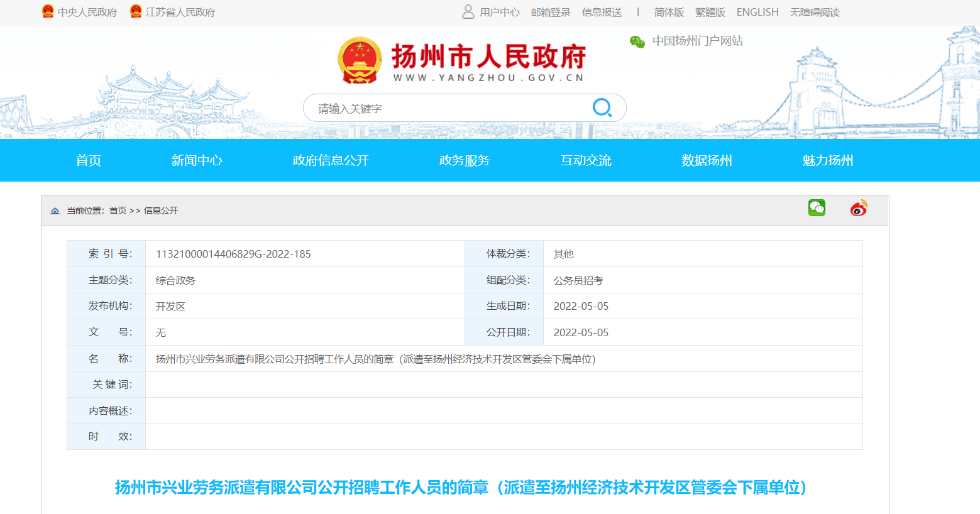Viewport: 980px width, 514px height.
Task: Switch the site to ENGLISH
Action: (757, 12)
